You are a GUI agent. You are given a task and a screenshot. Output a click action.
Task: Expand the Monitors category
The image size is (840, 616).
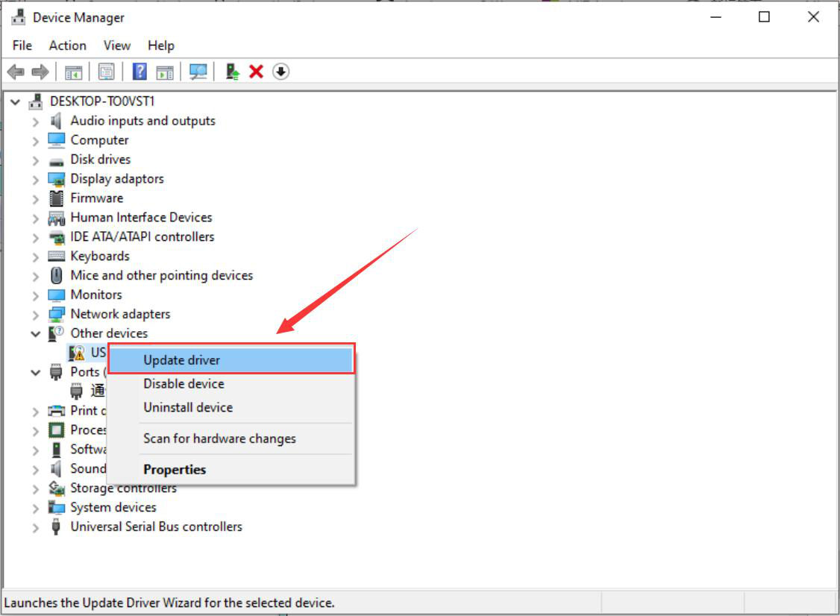click(x=35, y=295)
